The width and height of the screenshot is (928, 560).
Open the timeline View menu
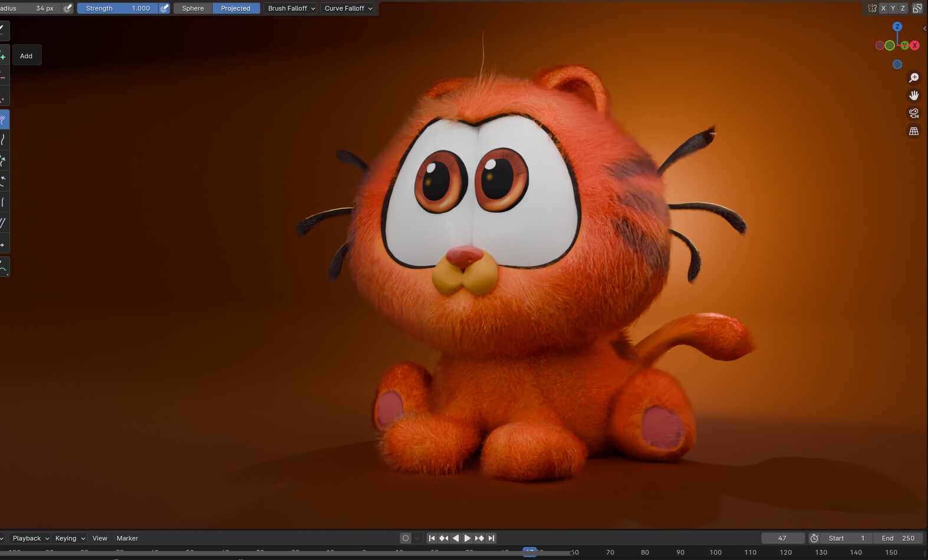(100, 538)
